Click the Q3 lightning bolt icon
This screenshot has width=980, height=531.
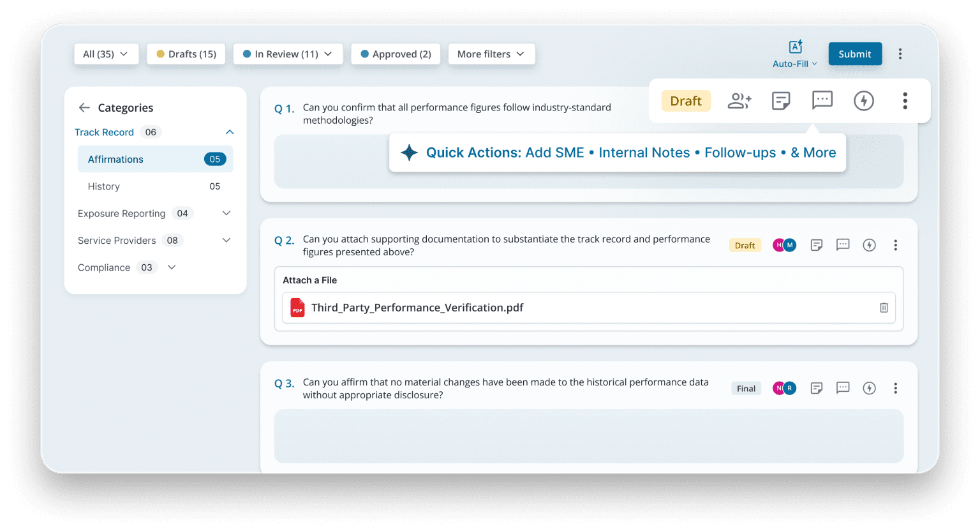tap(869, 388)
